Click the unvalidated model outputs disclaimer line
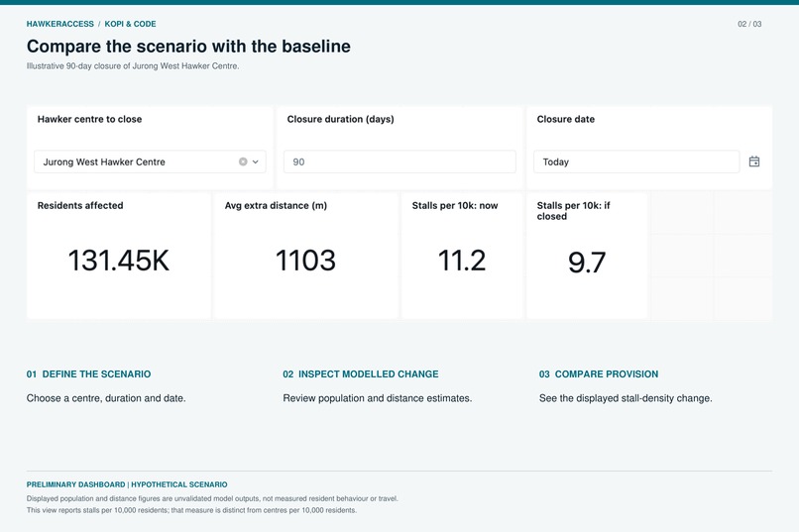The height and width of the screenshot is (532, 799). point(212,499)
